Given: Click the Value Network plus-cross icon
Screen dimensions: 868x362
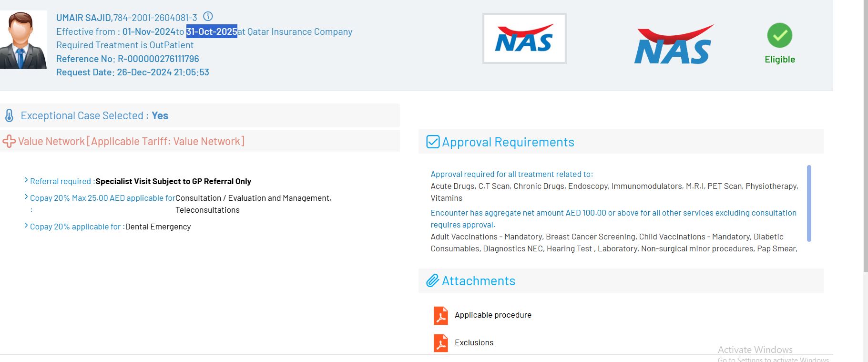Looking at the screenshot, I should 9,141.
